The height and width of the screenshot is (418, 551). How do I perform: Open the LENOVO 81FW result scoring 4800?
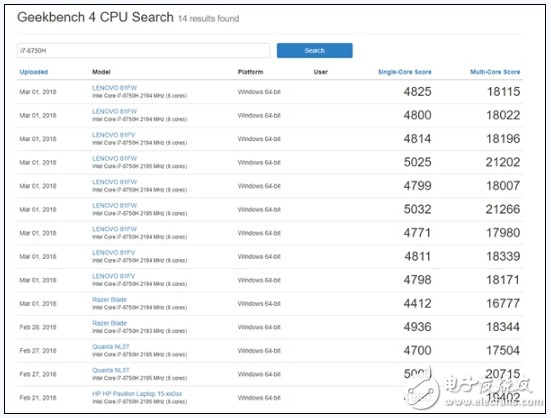pyautogui.click(x=115, y=111)
